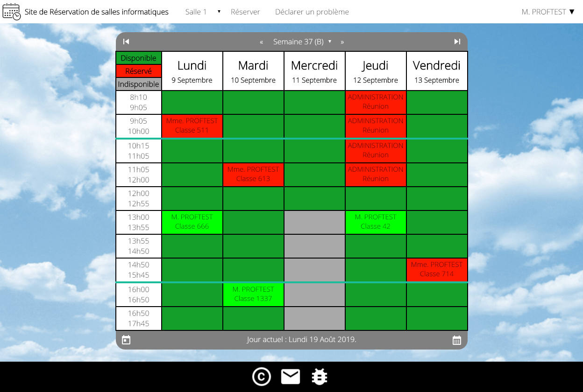Image resolution: width=583 pixels, height=392 pixels.
Task: Click the bug report icon in footer
Action: [320, 377]
